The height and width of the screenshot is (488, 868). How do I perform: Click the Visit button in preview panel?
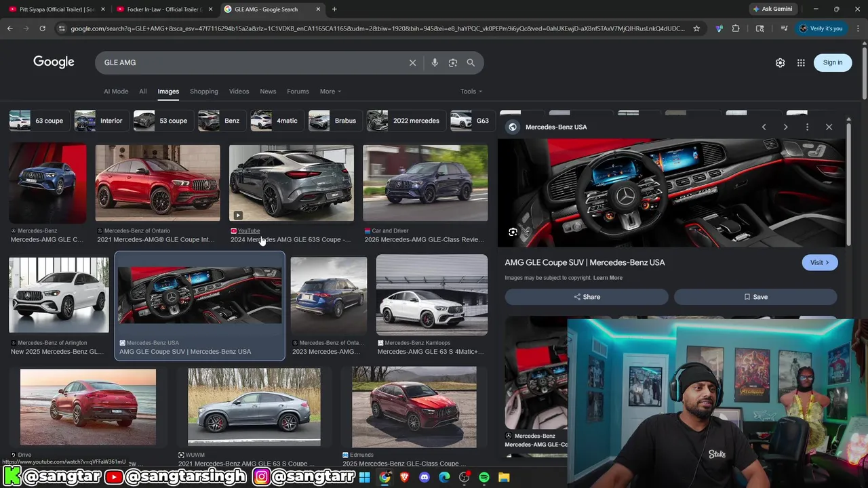click(x=820, y=262)
